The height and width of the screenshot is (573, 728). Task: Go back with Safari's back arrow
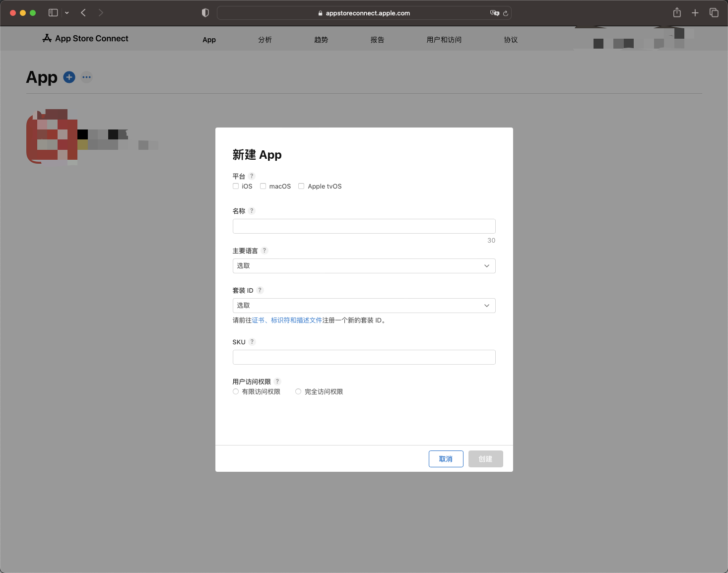pos(83,13)
